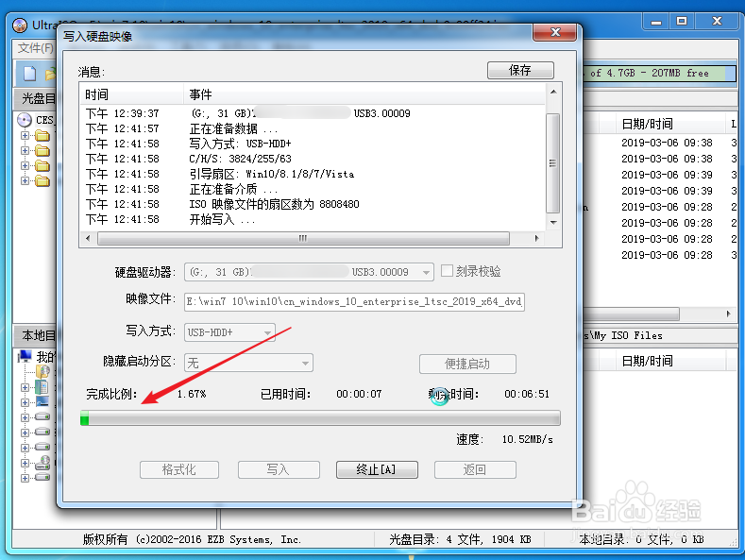Click the message log scroll down arrow

point(553,223)
